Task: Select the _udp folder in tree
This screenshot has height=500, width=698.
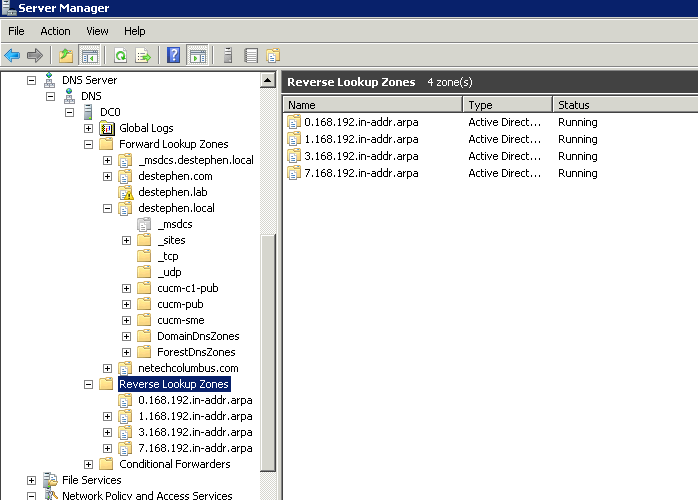Action: tap(169, 272)
